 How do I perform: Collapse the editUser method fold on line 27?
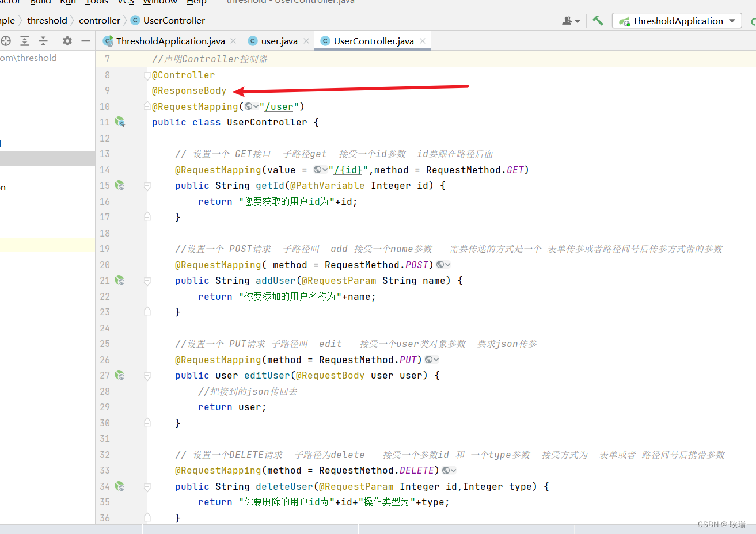click(x=147, y=376)
